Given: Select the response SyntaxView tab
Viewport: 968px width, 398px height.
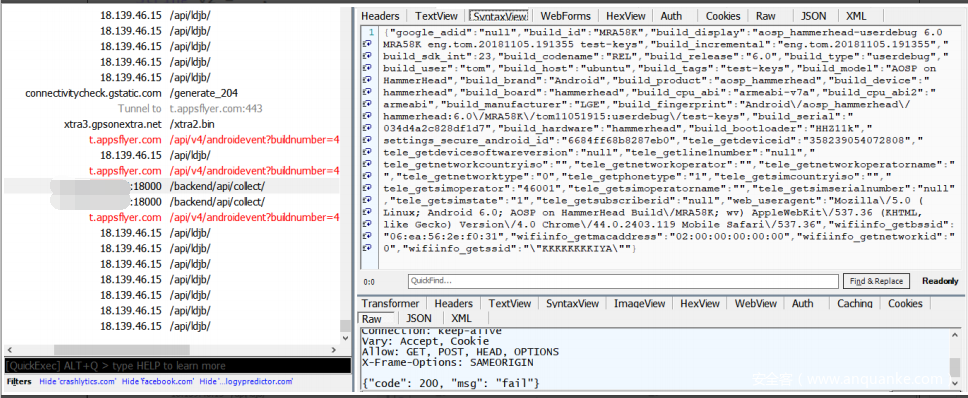Looking at the screenshot, I should click(x=572, y=304).
